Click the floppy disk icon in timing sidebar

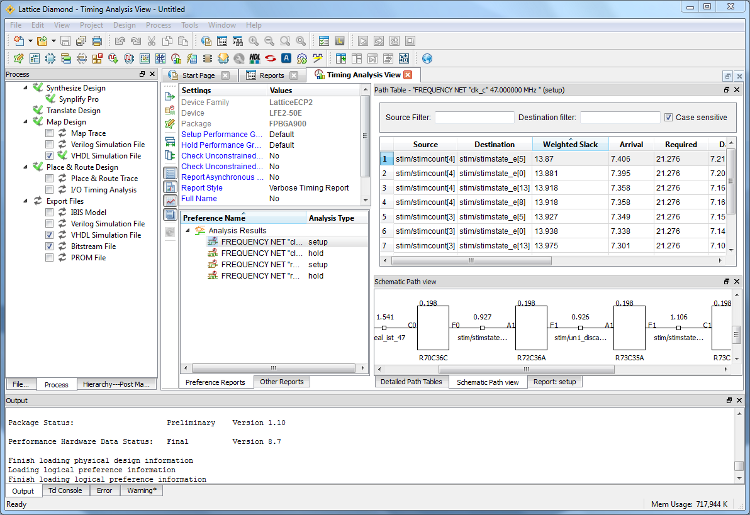tap(169, 214)
